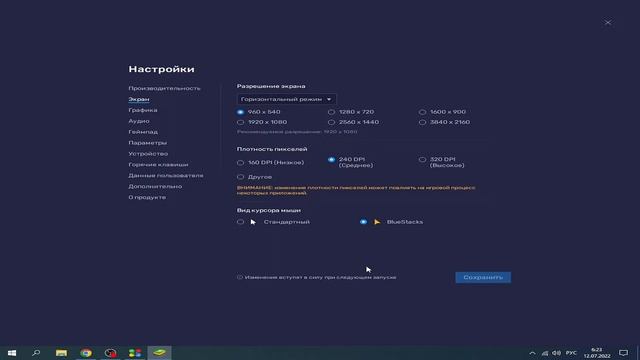Open the network tray icon
The height and width of the screenshot is (360, 640).
coord(545,353)
